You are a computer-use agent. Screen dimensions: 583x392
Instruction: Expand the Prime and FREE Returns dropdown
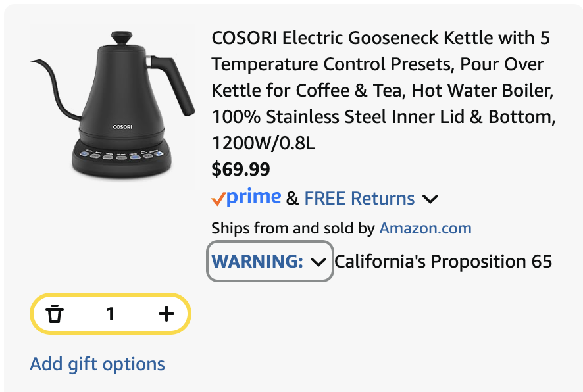[431, 198]
